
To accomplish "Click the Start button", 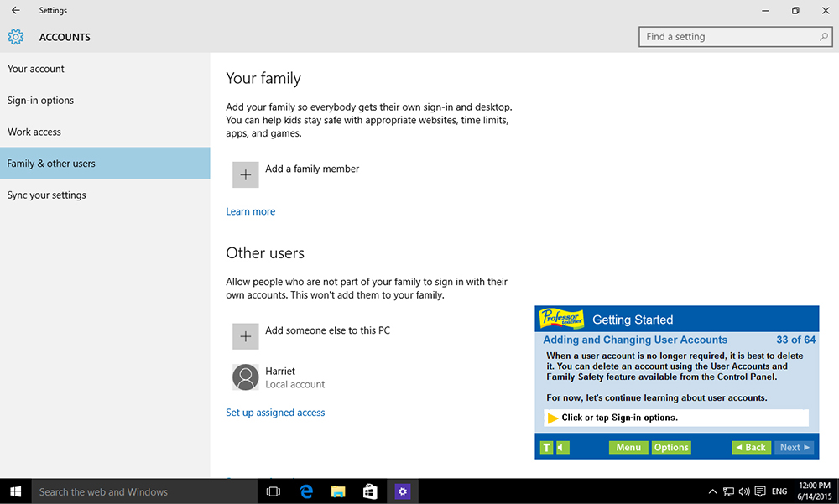I will click(x=13, y=491).
